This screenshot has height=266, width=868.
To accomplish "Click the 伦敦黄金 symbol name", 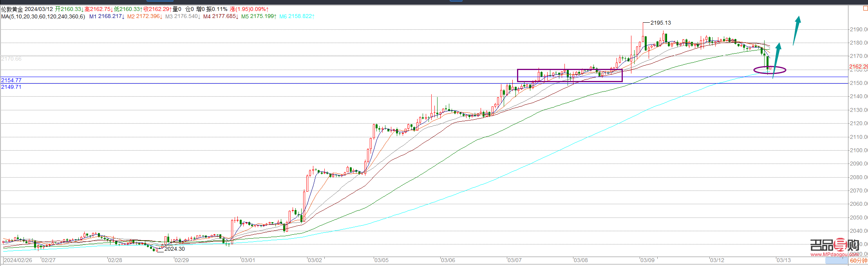I will click(12, 9).
